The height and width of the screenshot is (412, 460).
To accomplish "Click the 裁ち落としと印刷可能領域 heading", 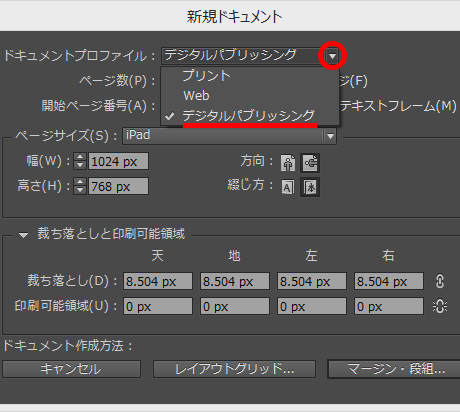I will [x=111, y=234].
